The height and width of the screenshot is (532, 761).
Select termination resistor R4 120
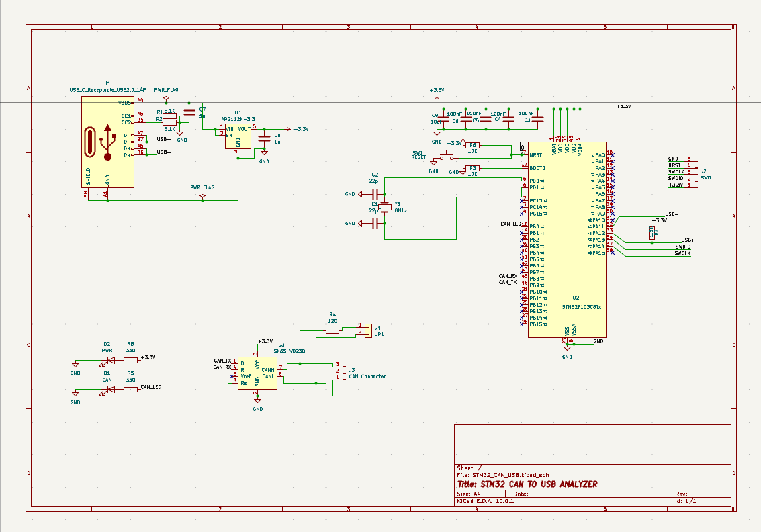pyautogui.click(x=332, y=330)
